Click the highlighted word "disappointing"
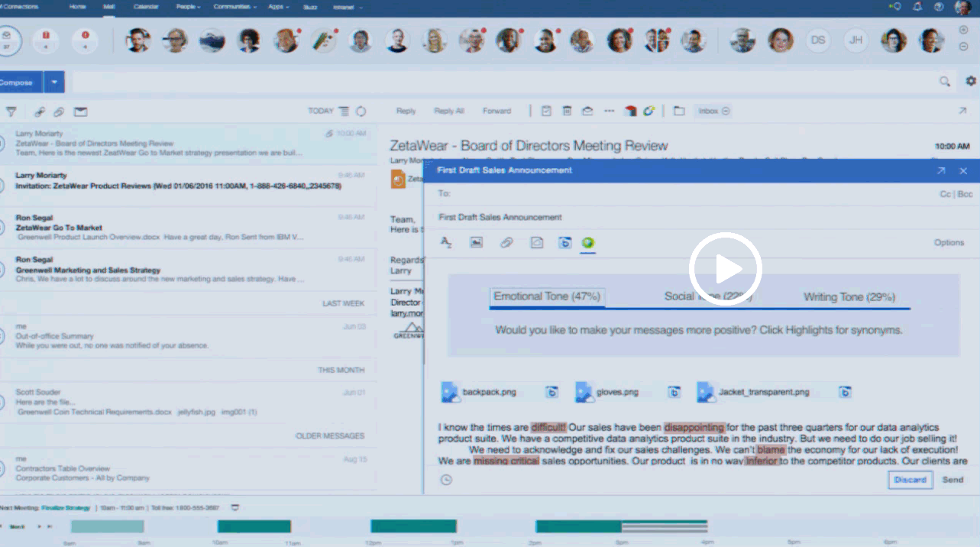Screen dimensions: 980x547 click(x=694, y=428)
